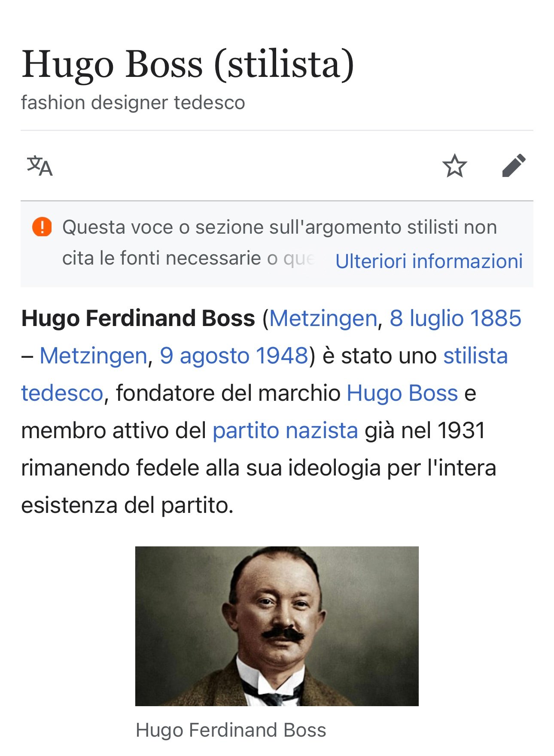Image resolution: width=554 pixels, height=756 pixels.
Task: Tap the fashion designer tedesco description
Action: [133, 103]
